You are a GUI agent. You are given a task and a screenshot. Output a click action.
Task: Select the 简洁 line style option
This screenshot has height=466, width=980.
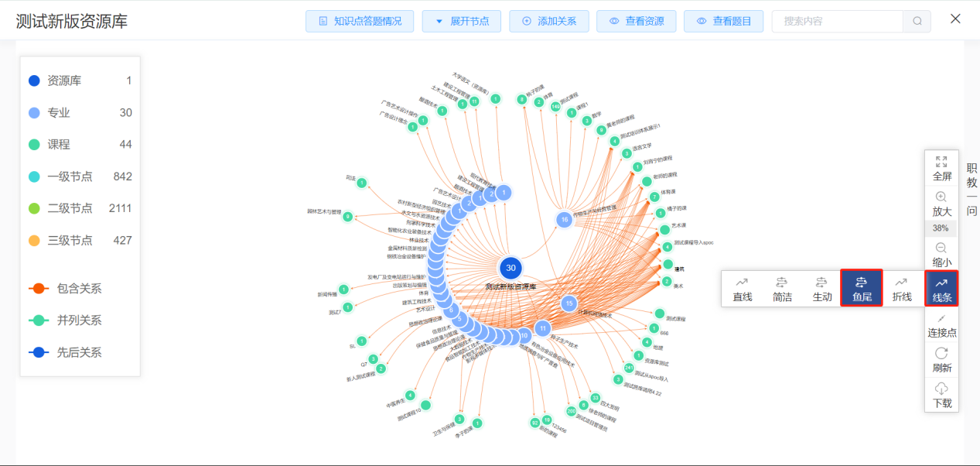point(782,288)
